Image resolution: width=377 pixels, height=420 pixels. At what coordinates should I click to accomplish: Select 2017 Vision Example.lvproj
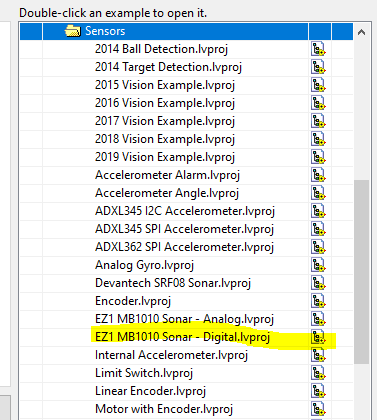(x=165, y=121)
